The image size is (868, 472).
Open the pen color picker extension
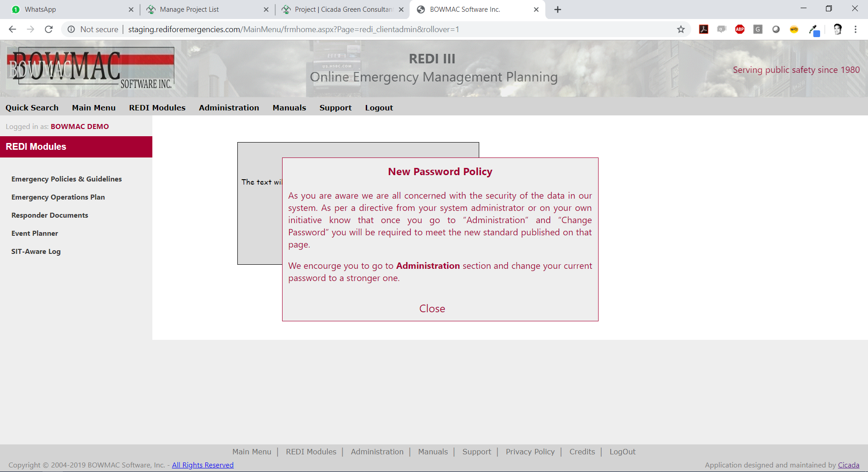click(x=814, y=30)
